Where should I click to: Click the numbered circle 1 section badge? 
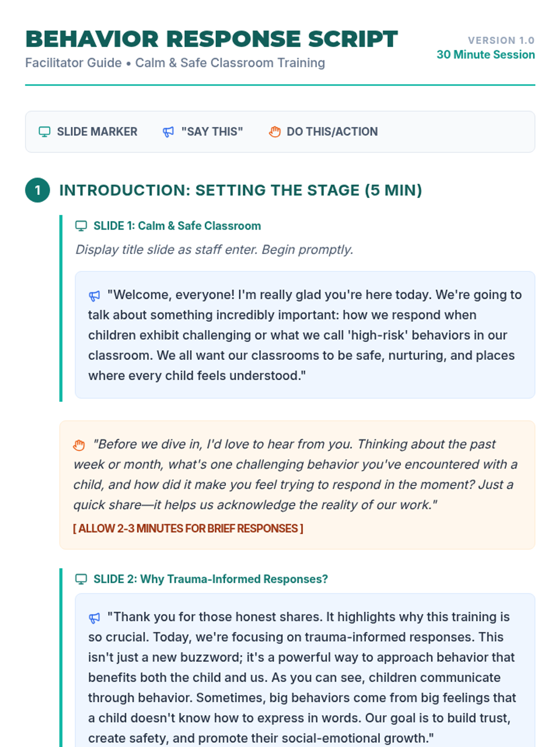[x=38, y=190]
